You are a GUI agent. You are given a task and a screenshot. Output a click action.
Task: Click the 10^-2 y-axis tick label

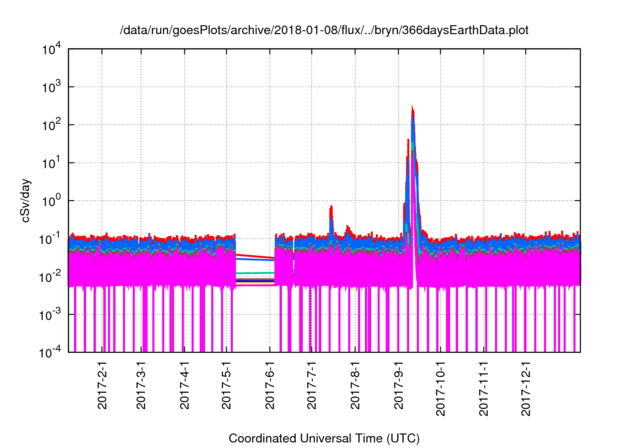[x=51, y=277]
